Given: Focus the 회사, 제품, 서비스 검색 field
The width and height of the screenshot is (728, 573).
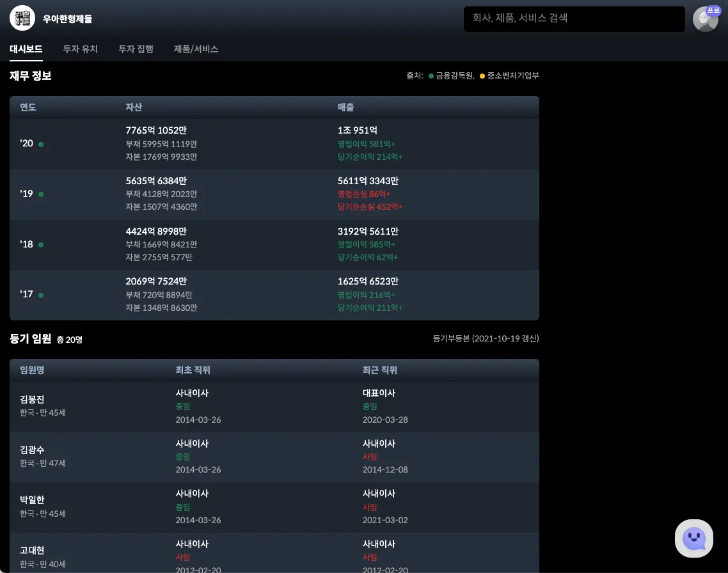Looking at the screenshot, I should pos(574,19).
